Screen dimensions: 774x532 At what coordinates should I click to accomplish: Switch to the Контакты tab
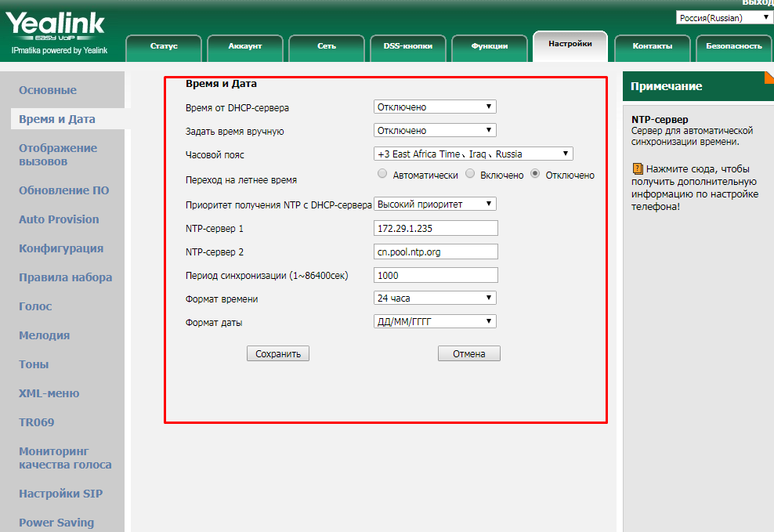[652, 48]
